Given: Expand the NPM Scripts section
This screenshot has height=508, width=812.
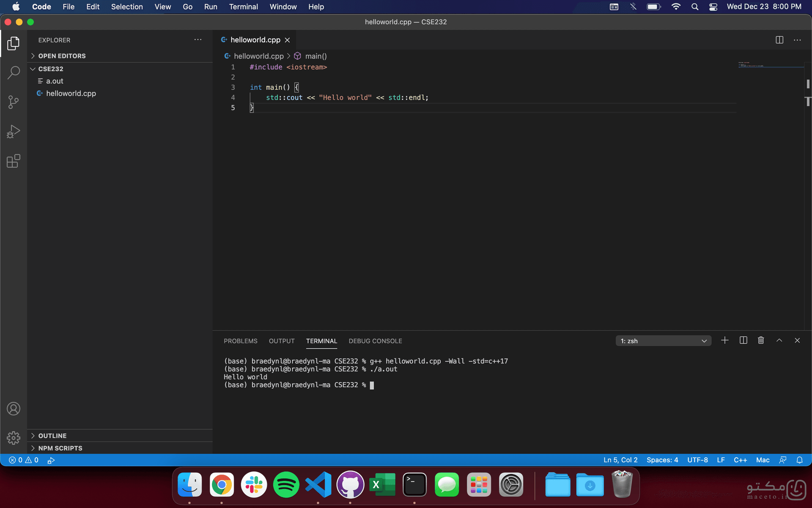Looking at the screenshot, I should (x=120, y=448).
